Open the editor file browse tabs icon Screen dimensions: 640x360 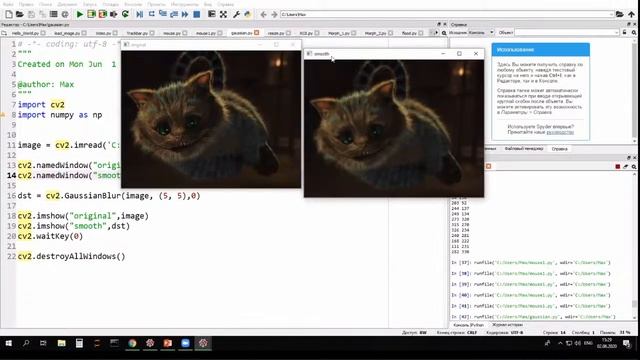pyautogui.click(x=4, y=33)
